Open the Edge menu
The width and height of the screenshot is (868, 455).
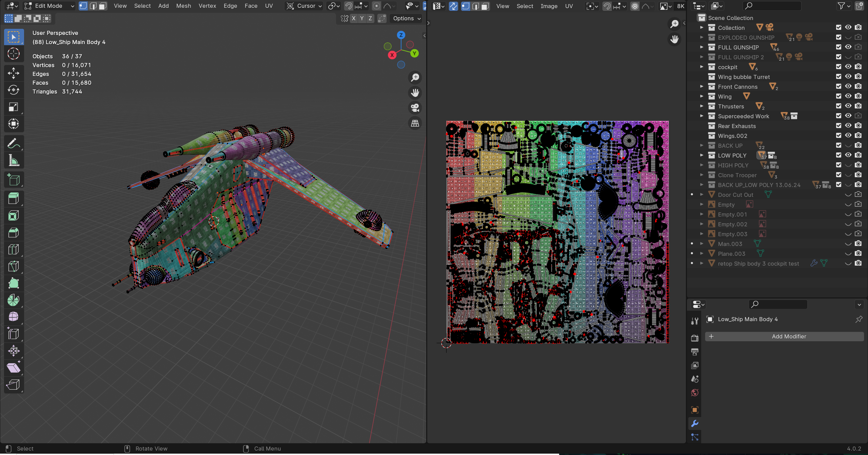tap(230, 6)
